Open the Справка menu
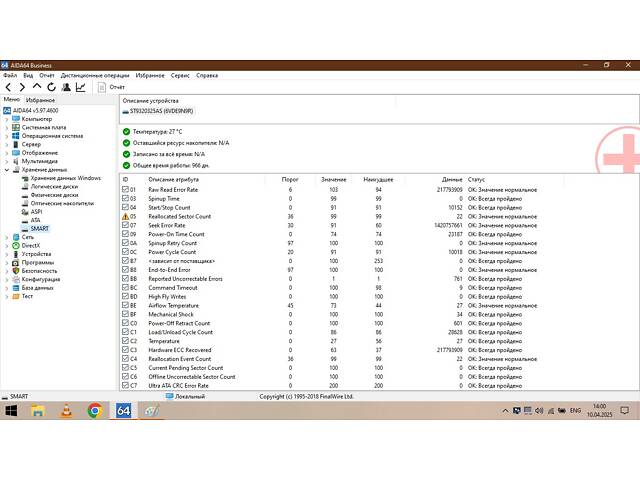 (x=207, y=76)
